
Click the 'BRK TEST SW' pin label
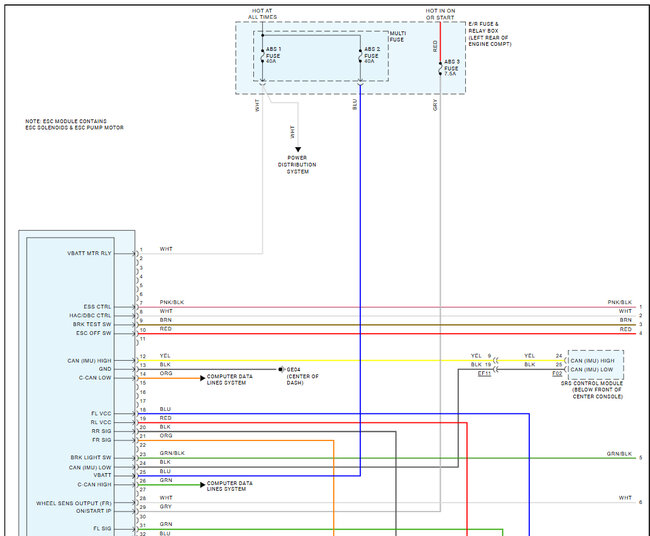pyautogui.click(x=92, y=324)
